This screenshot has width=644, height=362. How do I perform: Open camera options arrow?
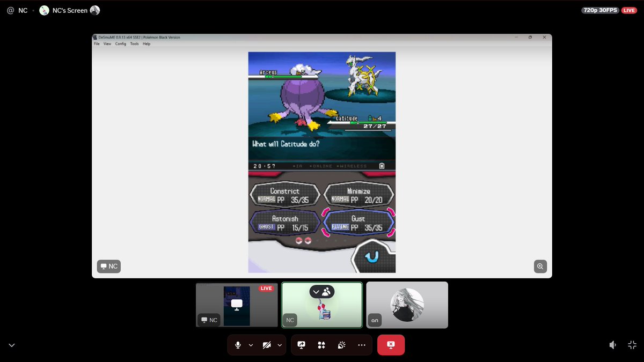(x=280, y=345)
